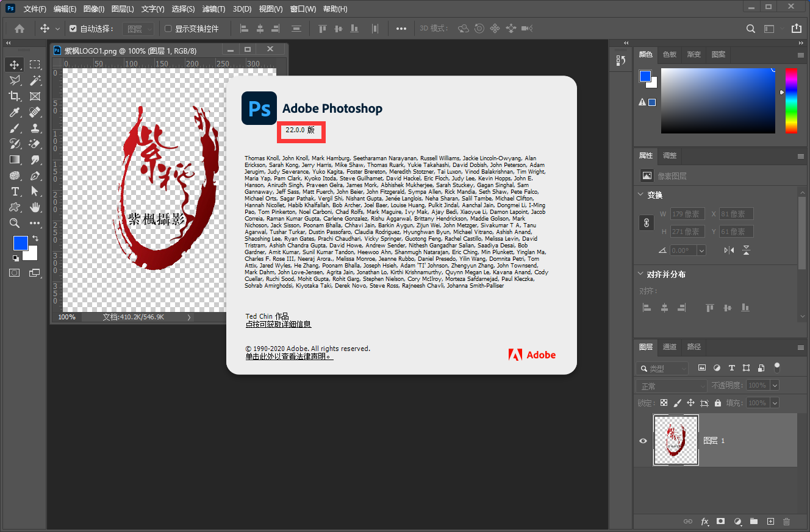Click the 单击此处以查看法律声明 link
810x532 pixels.
[289, 356]
